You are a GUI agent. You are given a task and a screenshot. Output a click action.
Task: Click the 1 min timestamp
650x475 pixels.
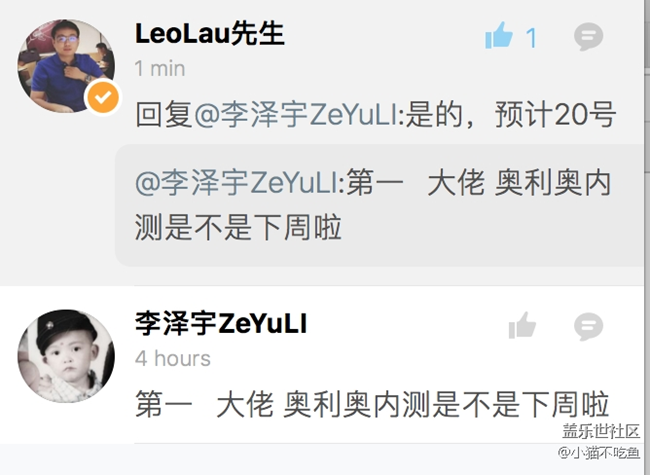(x=160, y=68)
